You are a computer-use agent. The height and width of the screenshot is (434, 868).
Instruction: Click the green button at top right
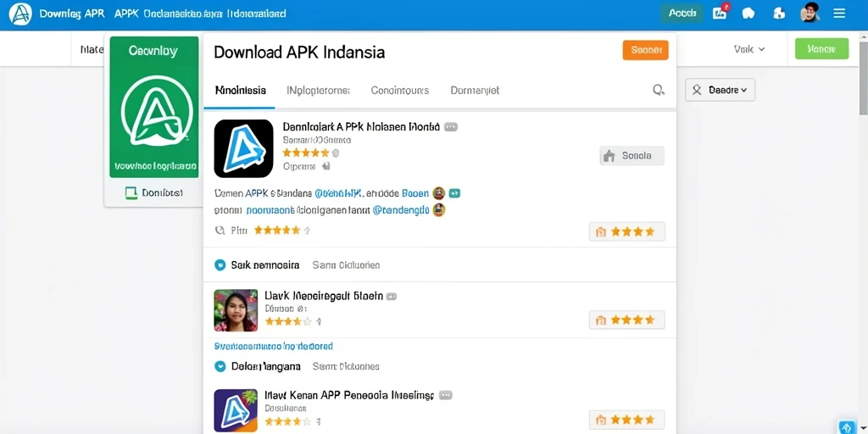821,48
